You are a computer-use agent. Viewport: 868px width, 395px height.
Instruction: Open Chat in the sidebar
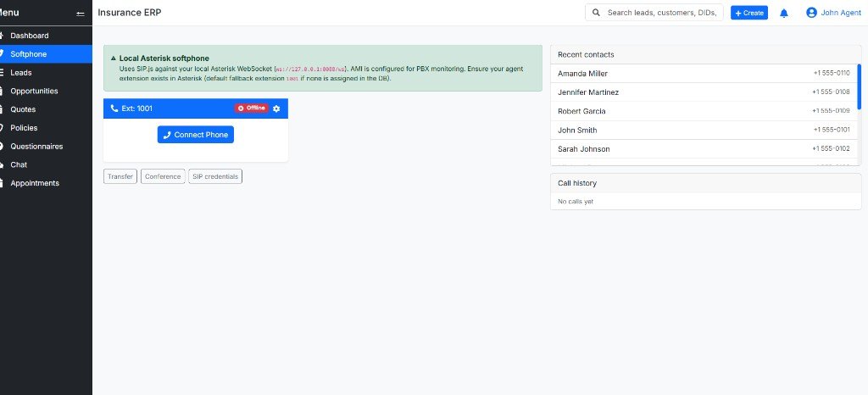click(x=46, y=164)
